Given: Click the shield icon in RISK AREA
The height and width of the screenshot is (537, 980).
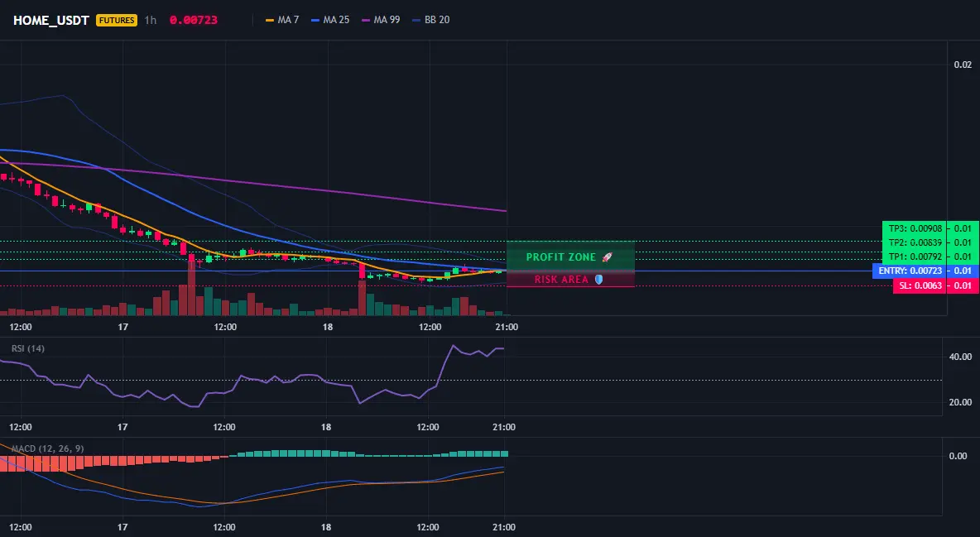Looking at the screenshot, I should [598, 280].
